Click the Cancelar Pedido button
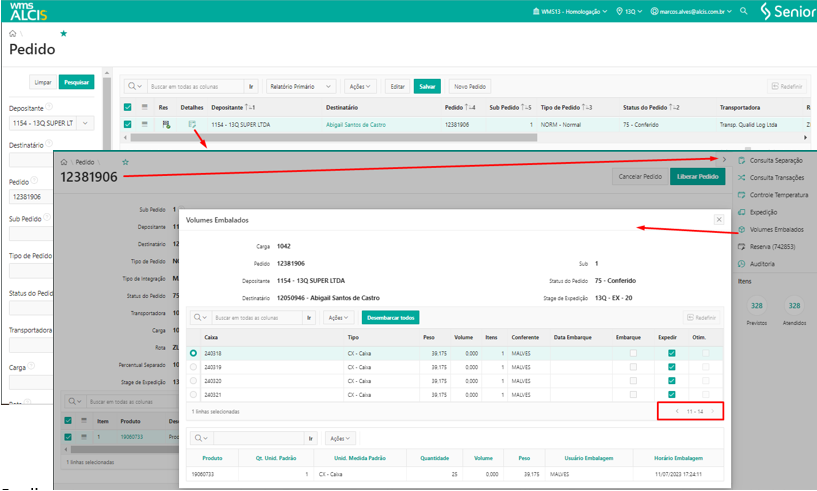This screenshot has height=491, width=817. (x=640, y=177)
